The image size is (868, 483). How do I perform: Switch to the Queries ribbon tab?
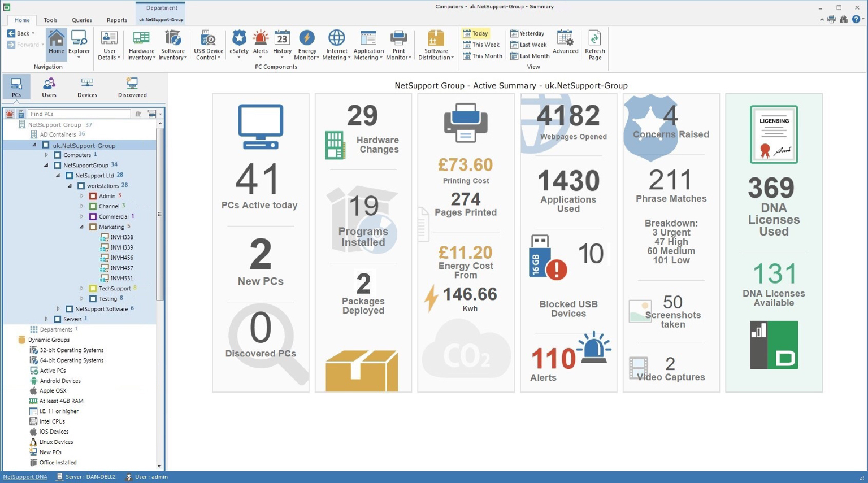(x=81, y=20)
